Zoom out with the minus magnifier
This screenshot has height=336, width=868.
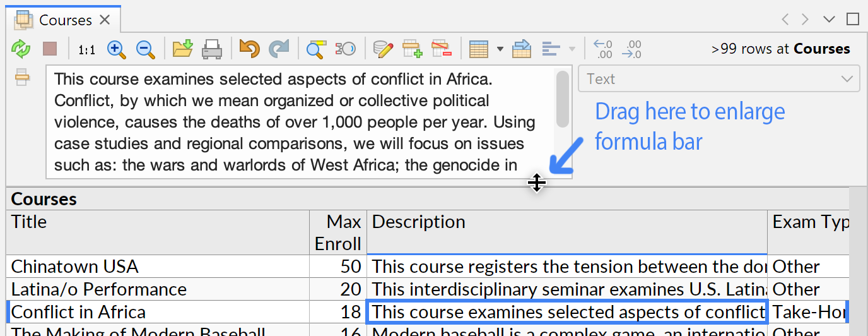click(x=146, y=49)
